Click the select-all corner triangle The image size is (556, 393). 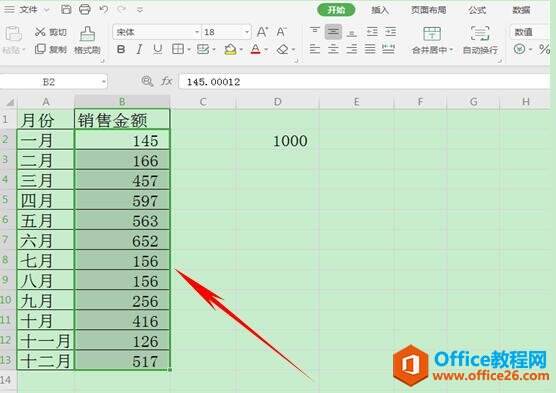click(10, 102)
